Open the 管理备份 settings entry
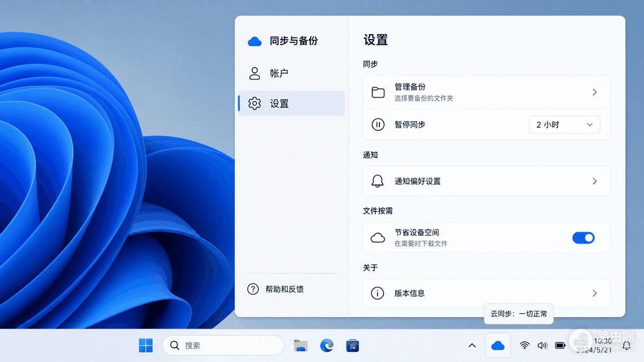The height and width of the screenshot is (362, 644). (x=486, y=92)
